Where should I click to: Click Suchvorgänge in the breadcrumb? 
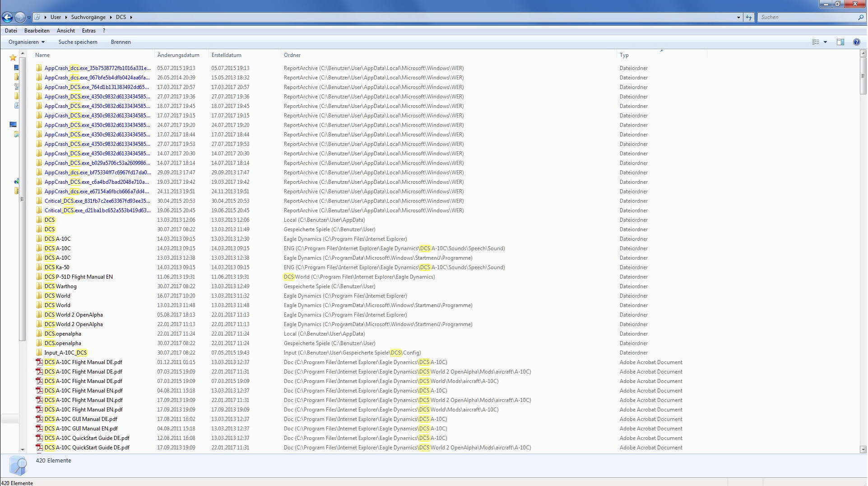click(x=88, y=17)
